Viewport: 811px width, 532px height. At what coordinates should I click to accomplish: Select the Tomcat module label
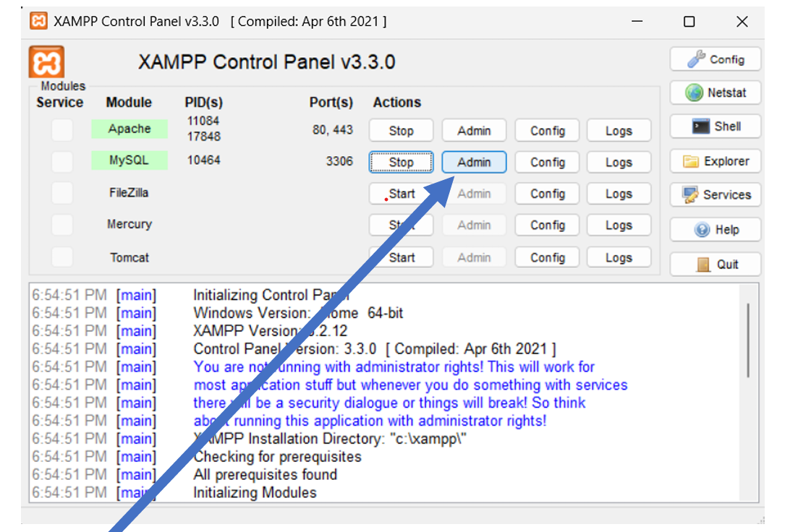129,257
